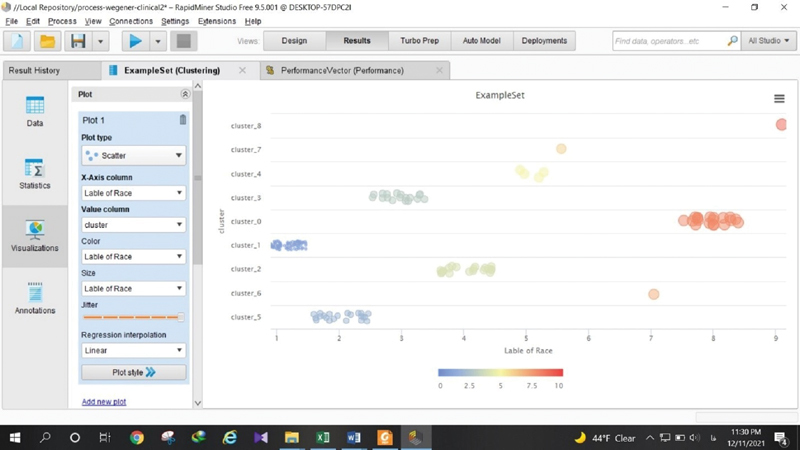Click the Stop process button

click(183, 41)
